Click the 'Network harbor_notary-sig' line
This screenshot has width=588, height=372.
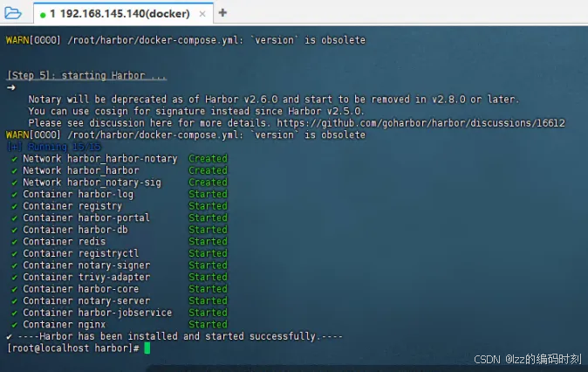click(120, 182)
